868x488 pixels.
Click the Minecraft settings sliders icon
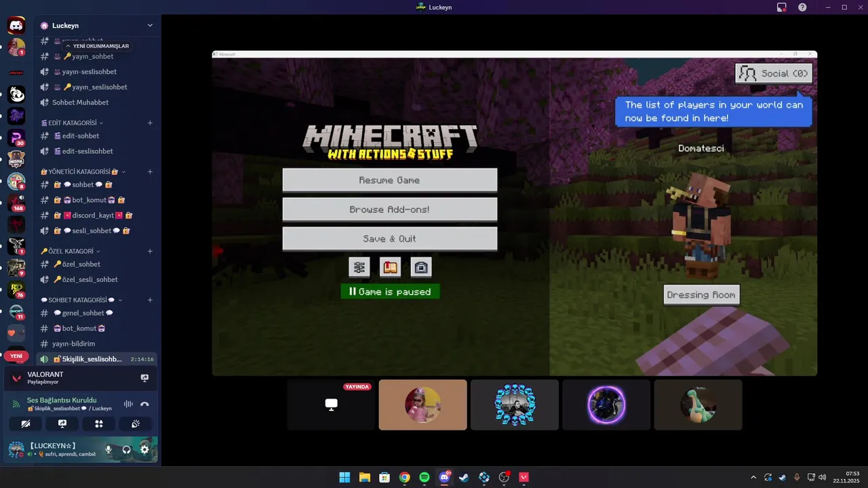(359, 267)
